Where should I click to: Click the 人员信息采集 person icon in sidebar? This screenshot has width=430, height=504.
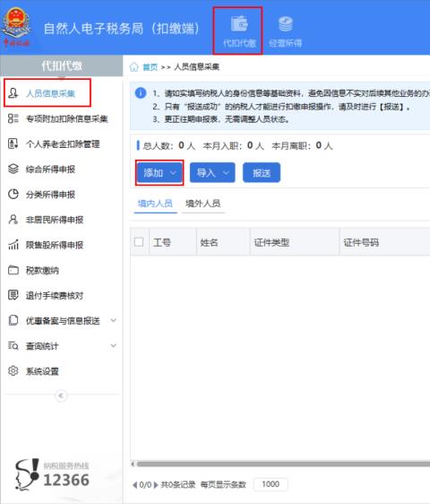[13, 93]
